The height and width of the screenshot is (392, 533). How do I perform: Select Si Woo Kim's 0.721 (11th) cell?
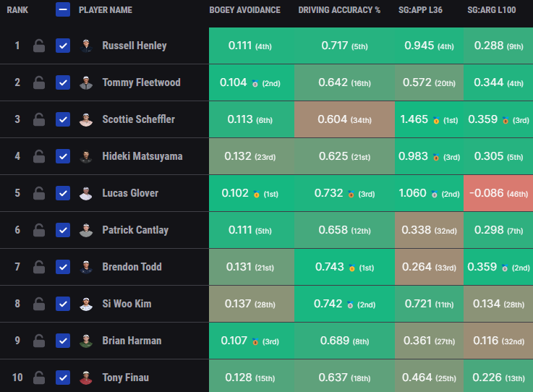(430, 304)
